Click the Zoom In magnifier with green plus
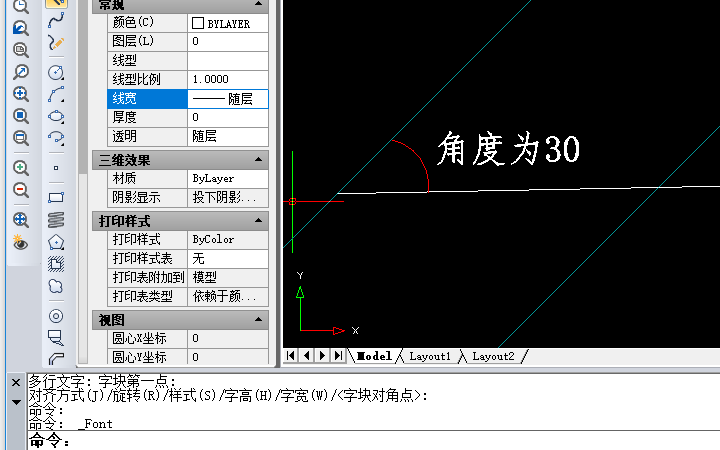Screen dimensions: 720x450 click(x=20, y=168)
